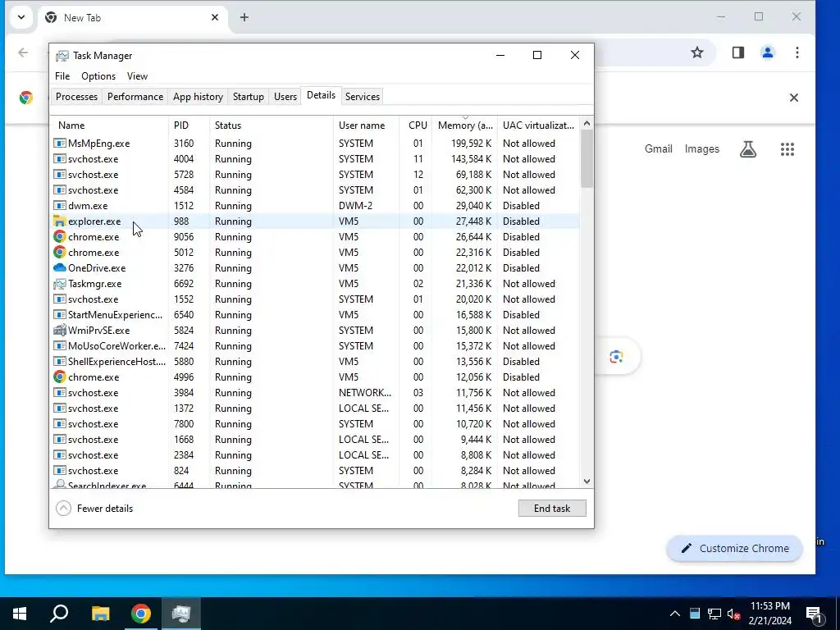Image resolution: width=840 pixels, height=630 pixels.
Task: Sort by Memory column header
Action: [x=464, y=126]
